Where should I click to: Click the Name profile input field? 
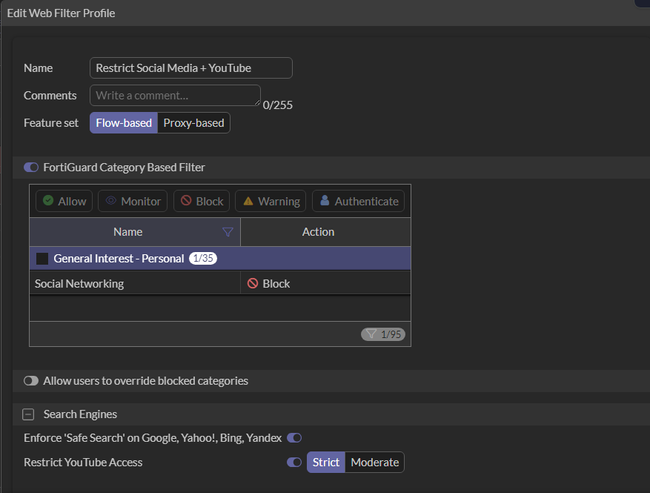pos(191,68)
